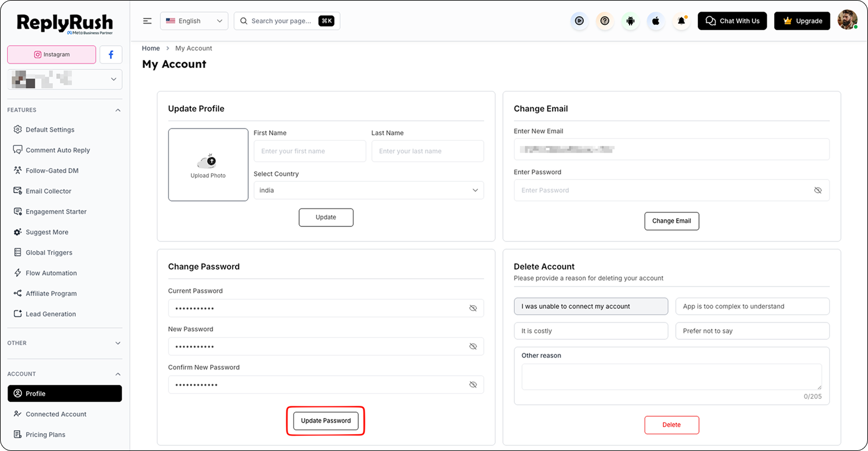Viewport: 868px width, 451px height.
Task: Click the Chat With Us button
Action: [x=733, y=21]
